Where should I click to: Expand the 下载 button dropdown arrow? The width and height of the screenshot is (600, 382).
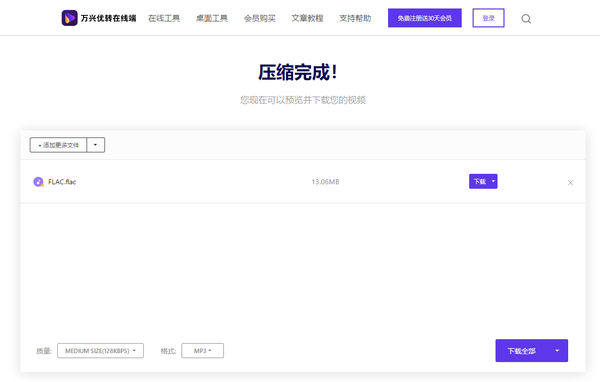[493, 181]
